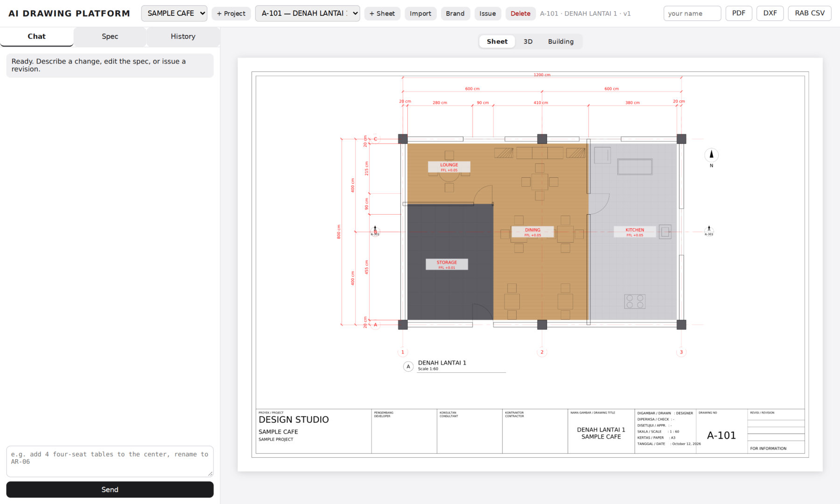
Task: Click the + Project button
Action: [231, 14]
